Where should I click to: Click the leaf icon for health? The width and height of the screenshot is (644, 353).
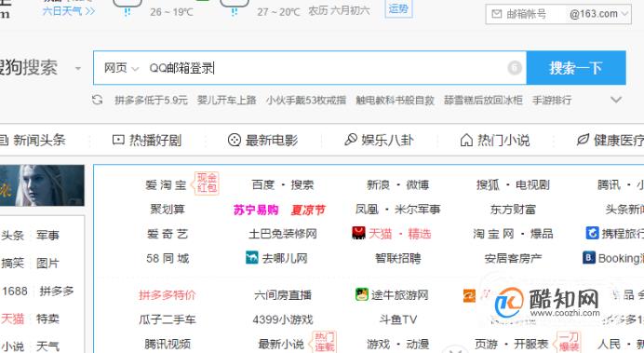[583, 140]
